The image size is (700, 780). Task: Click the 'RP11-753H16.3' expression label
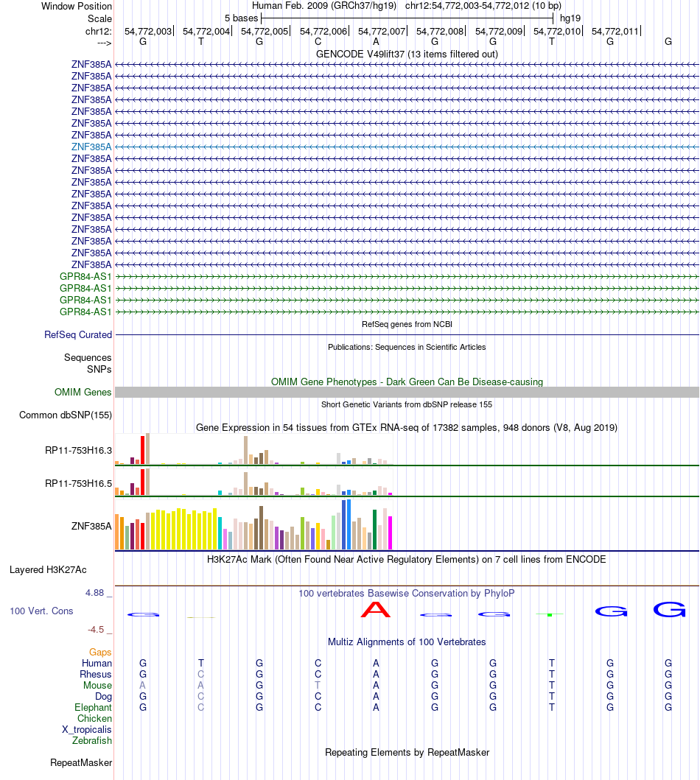click(x=79, y=450)
